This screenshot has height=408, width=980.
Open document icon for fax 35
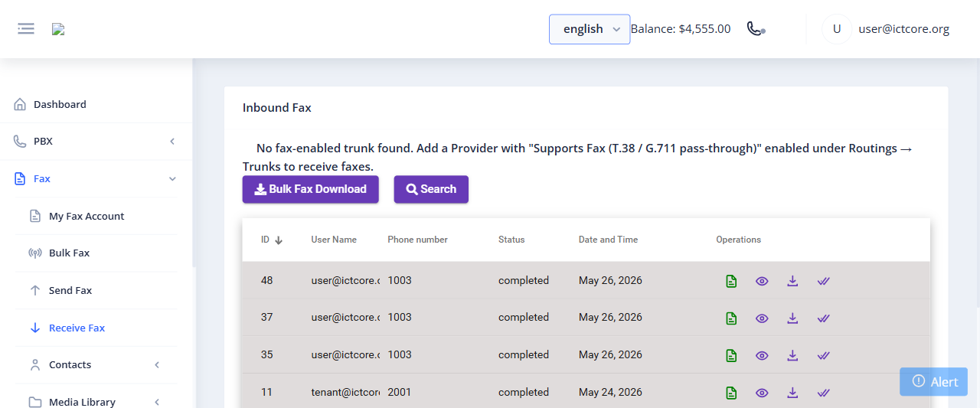[x=731, y=355]
